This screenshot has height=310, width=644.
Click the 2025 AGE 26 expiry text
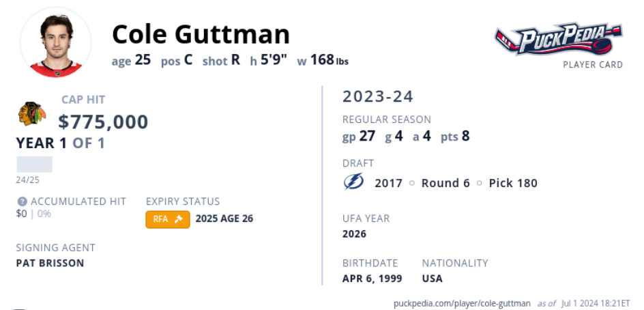[224, 219]
